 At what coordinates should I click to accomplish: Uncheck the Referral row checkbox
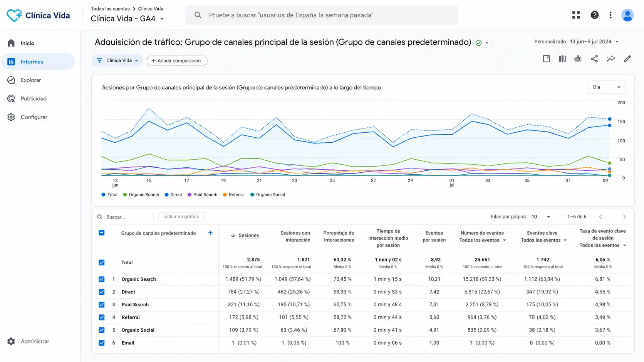click(102, 317)
